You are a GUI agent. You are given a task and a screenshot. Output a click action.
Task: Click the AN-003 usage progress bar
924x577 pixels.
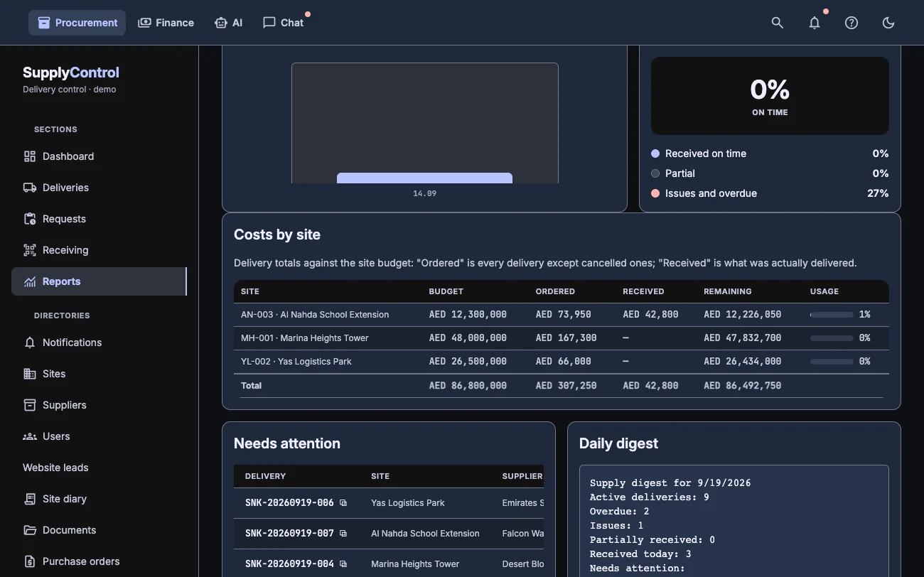[832, 315]
